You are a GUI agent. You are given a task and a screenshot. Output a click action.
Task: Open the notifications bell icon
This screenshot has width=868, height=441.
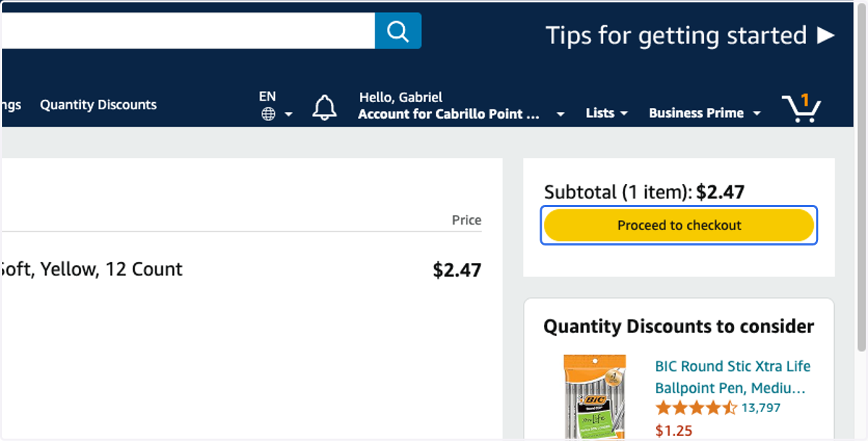coord(325,107)
